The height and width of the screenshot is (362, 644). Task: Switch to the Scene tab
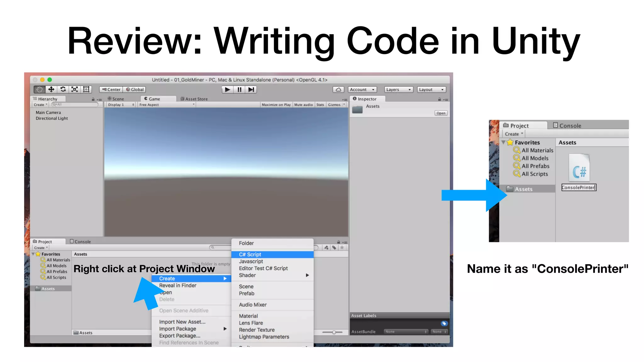click(x=116, y=99)
